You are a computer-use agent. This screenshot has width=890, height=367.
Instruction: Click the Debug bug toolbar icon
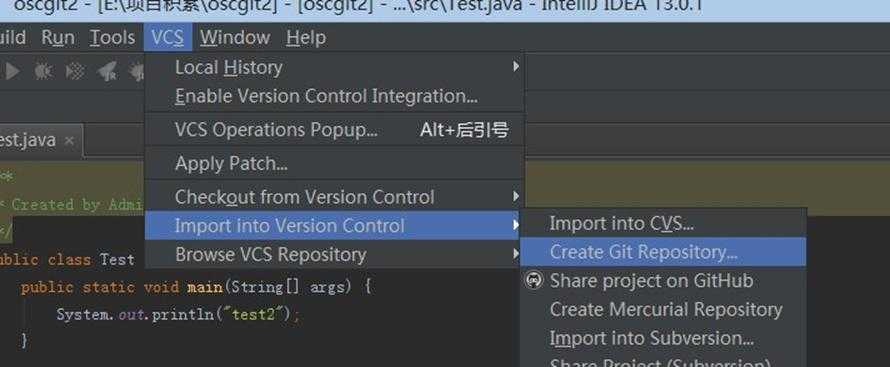(x=43, y=71)
